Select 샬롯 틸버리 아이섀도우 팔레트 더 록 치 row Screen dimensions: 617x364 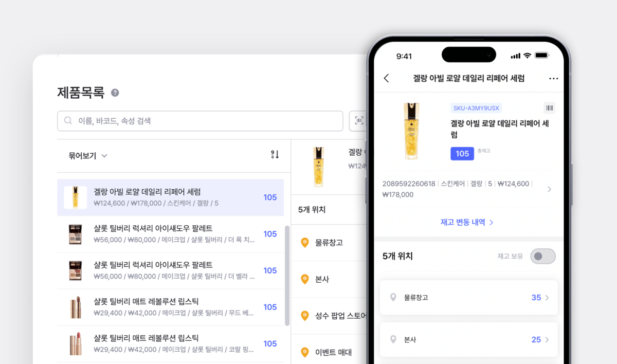click(170, 234)
